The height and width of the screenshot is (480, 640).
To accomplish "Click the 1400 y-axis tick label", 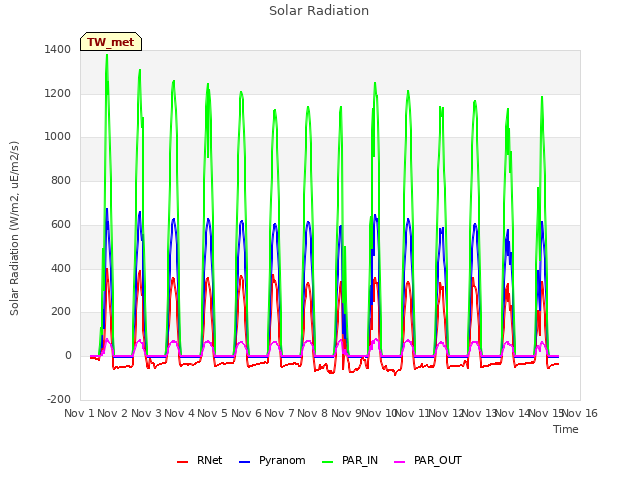I will click(58, 49).
